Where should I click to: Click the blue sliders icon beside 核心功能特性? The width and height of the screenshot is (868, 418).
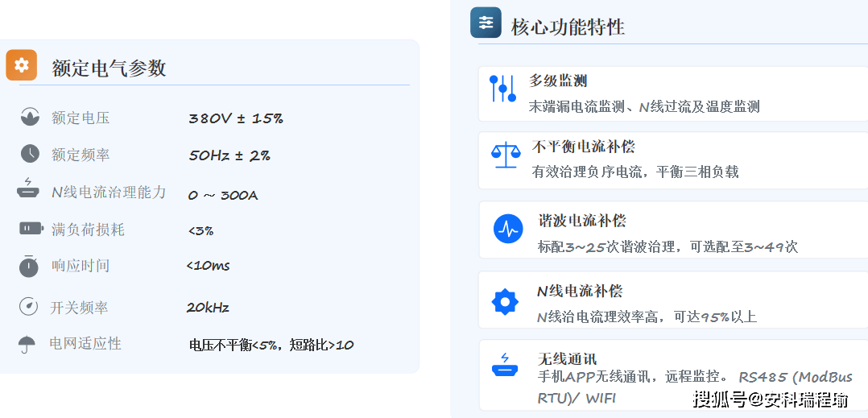click(486, 23)
